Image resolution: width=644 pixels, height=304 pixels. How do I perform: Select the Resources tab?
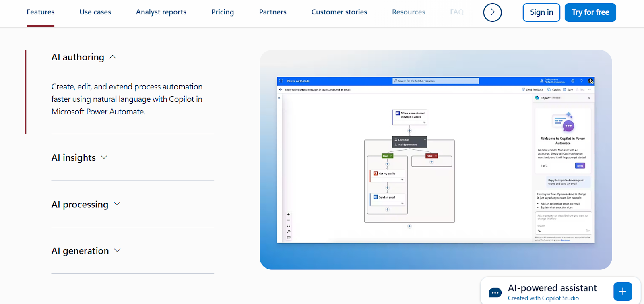(409, 12)
